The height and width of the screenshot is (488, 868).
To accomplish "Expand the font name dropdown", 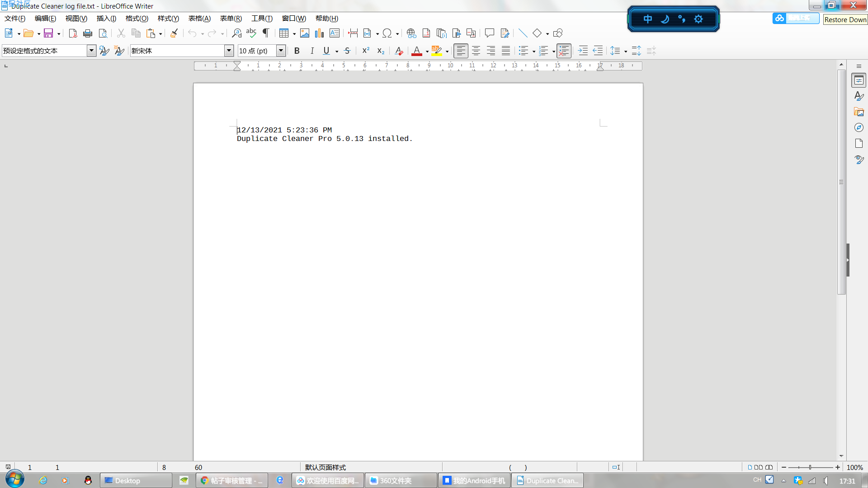I will [229, 51].
